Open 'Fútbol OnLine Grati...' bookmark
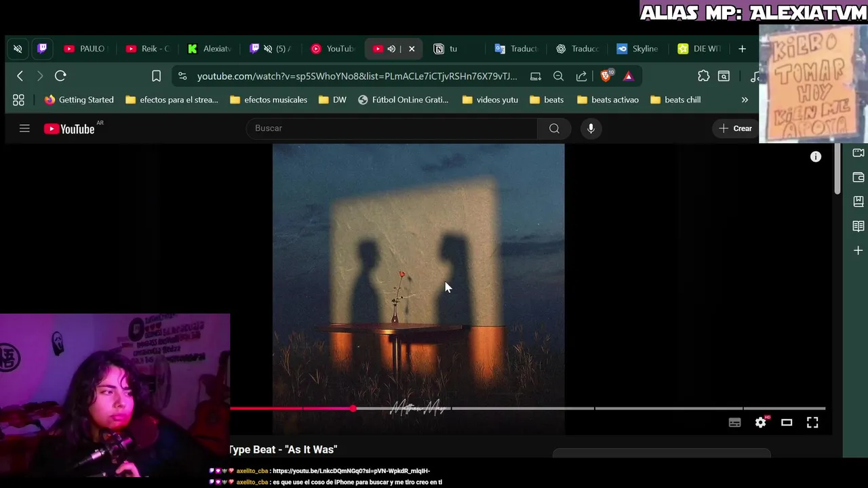 (403, 100)
